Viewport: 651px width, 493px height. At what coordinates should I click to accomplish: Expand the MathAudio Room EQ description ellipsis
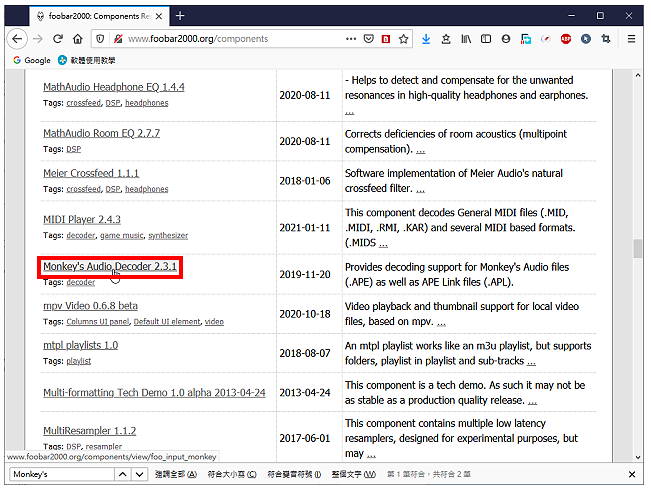tap(421, 150)
